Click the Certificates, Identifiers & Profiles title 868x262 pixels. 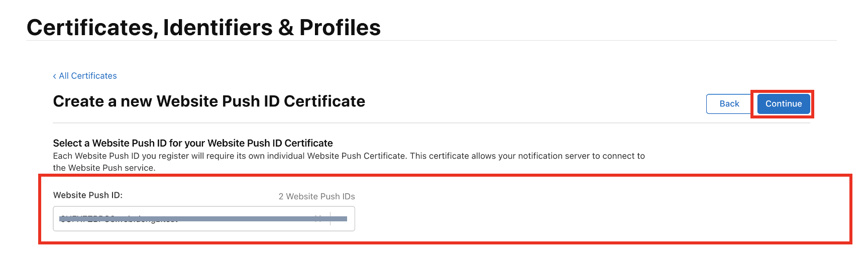coord(203,28)
